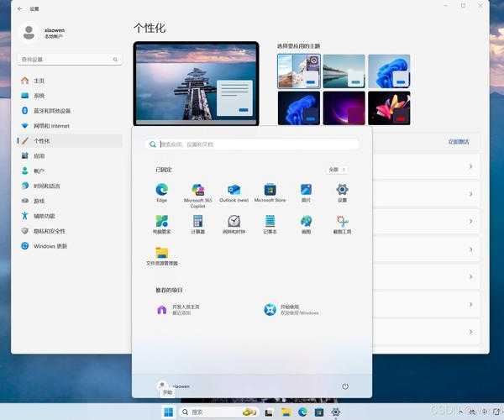The height and width of the screenshot is (420, 504).
Task: Select the first theme thumbnail
Action: click(x=298, y=71)
